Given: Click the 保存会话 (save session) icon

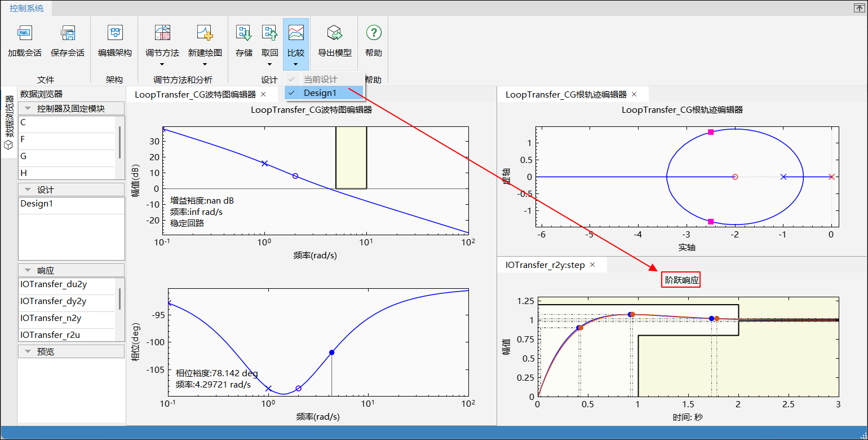Looking at the screenshot, I should tap(68, 33).
